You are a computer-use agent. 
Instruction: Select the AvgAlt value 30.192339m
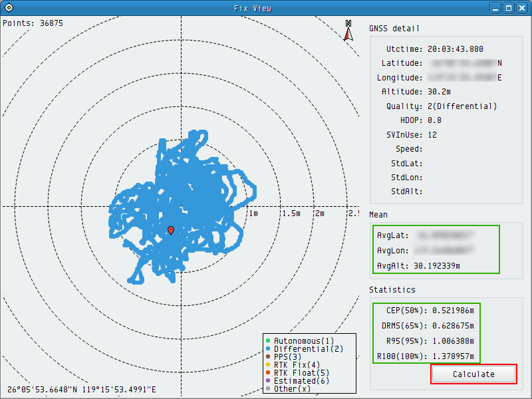[x=437, y=265]
